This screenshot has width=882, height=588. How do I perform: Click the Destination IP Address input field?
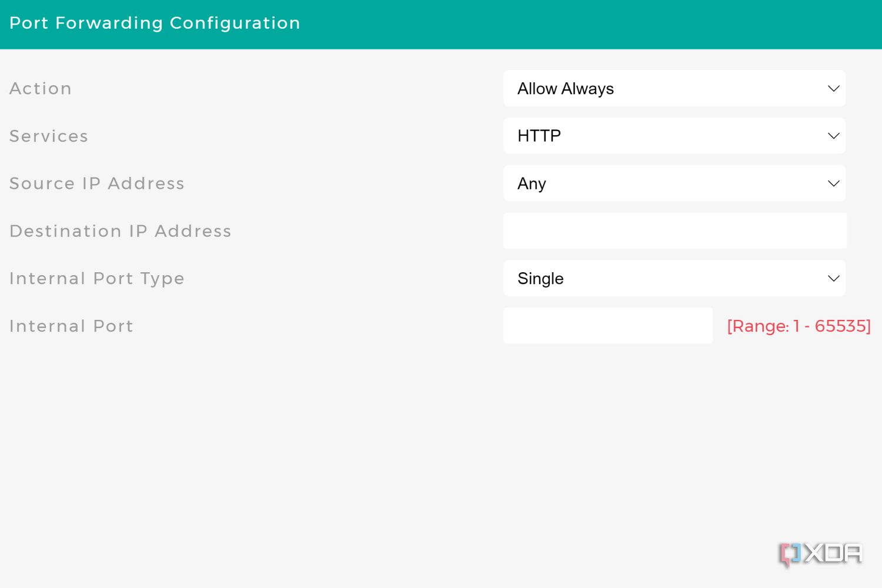pyautogui.click(x=675, y=230)
